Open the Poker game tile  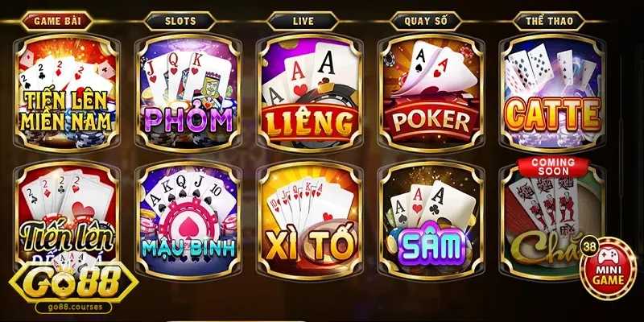(431, 93)
